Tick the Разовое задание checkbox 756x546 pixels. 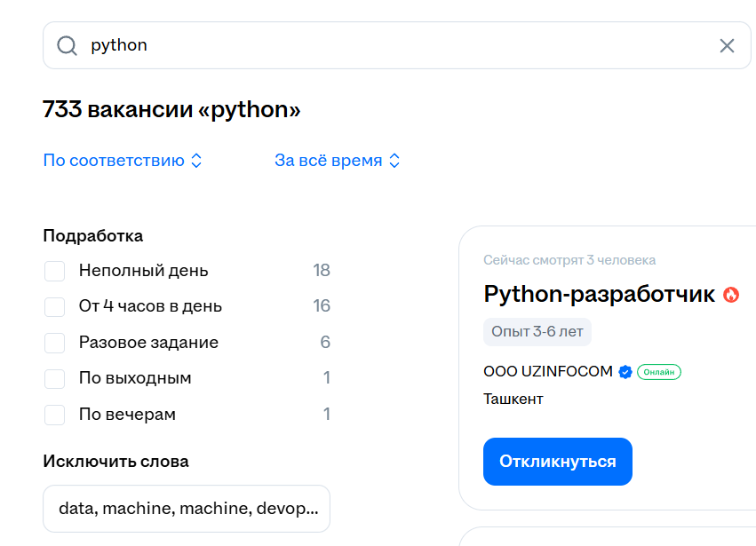pos(55,343)
